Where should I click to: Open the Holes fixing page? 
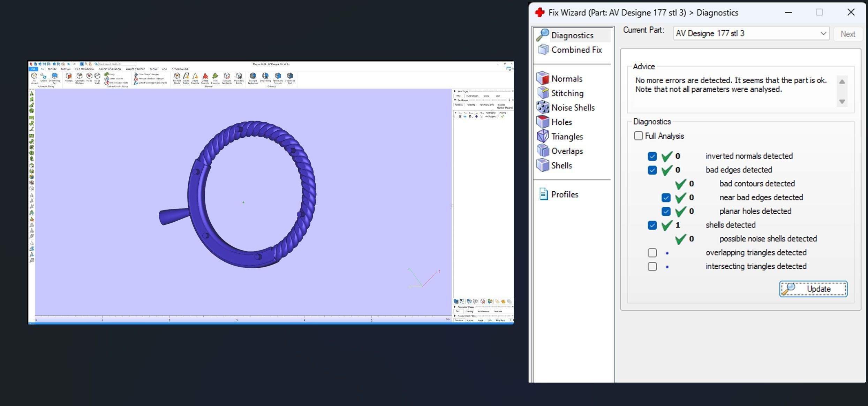pos(561,122)
